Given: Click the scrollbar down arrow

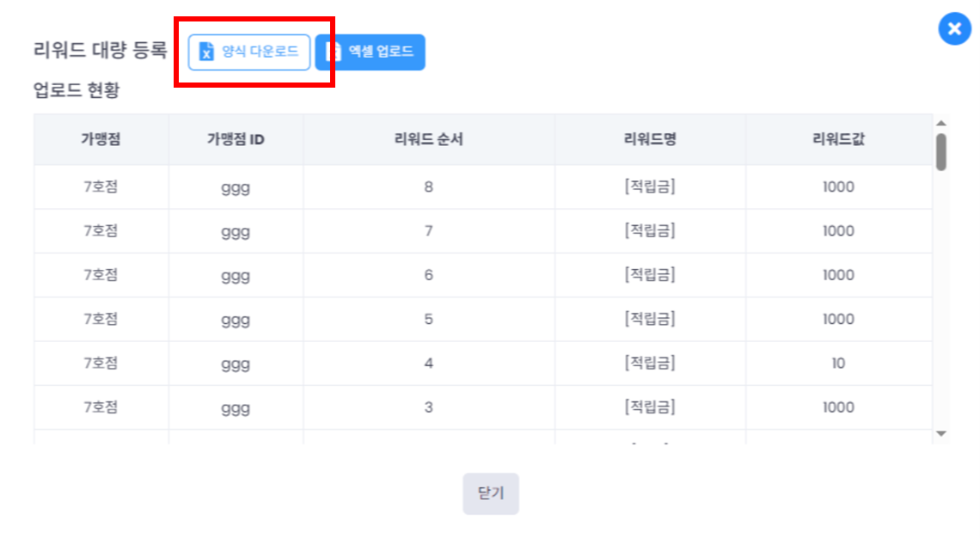Looking at the screenshot, I should coord(941,434).
